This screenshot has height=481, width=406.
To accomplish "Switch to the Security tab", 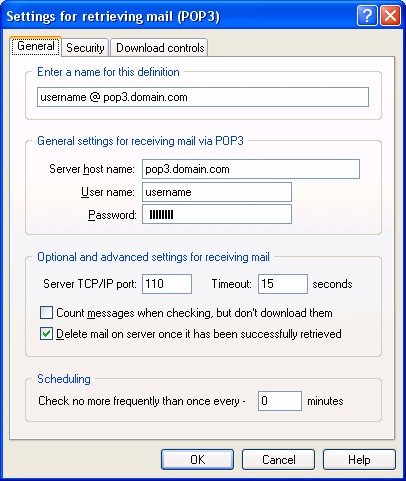I will (85, 48).
